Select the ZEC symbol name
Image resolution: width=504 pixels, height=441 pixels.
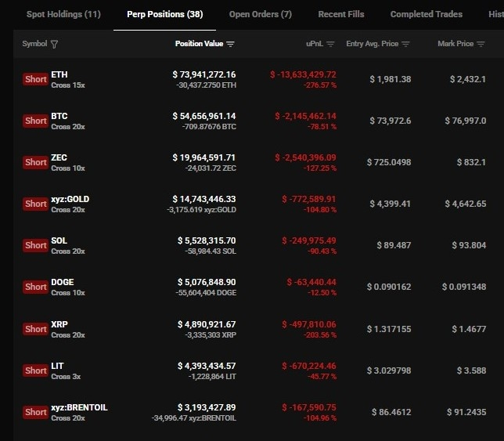(x=59, y=157)
